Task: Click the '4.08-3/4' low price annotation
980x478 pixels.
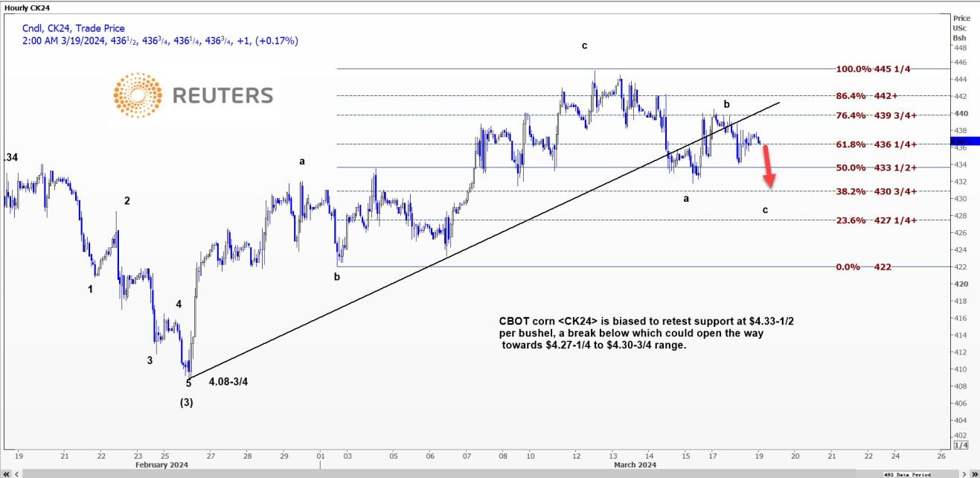Action: click(x=230, y=383)
